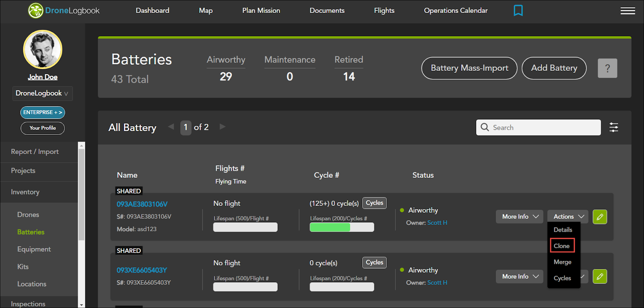
Task: Select Cycles in Actions dropdown menu
Action: coord(562,278)
